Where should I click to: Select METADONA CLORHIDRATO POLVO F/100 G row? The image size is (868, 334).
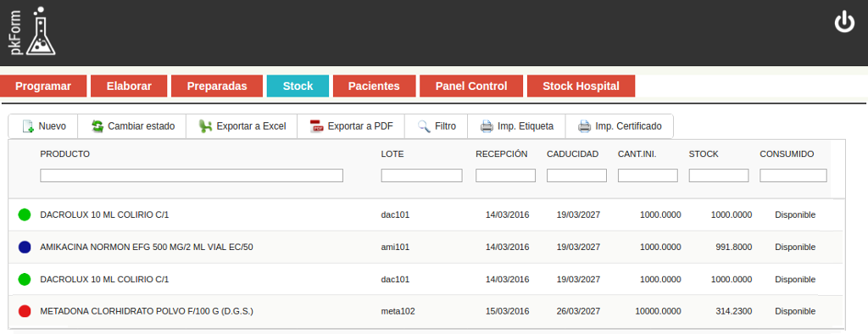(426, 311)
